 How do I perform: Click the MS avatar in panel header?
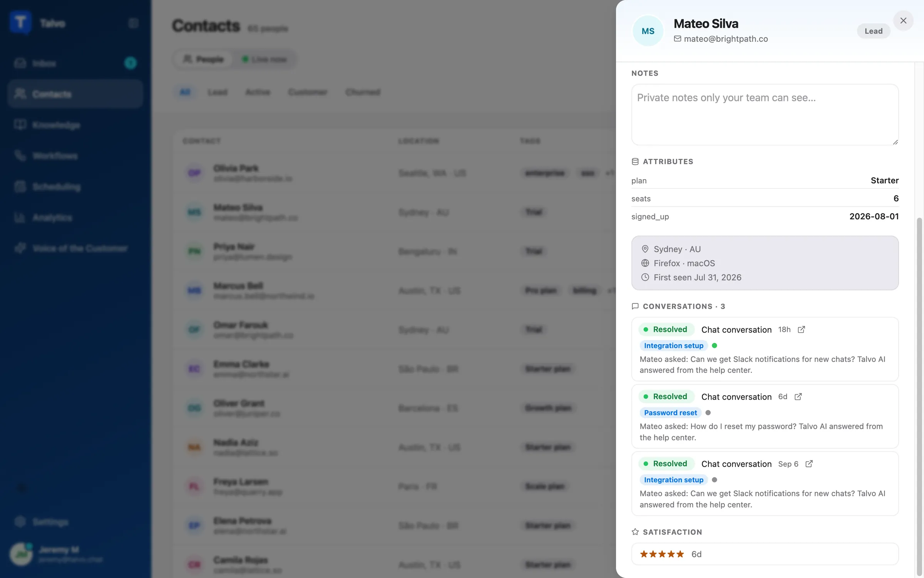(x=648, y=31)
